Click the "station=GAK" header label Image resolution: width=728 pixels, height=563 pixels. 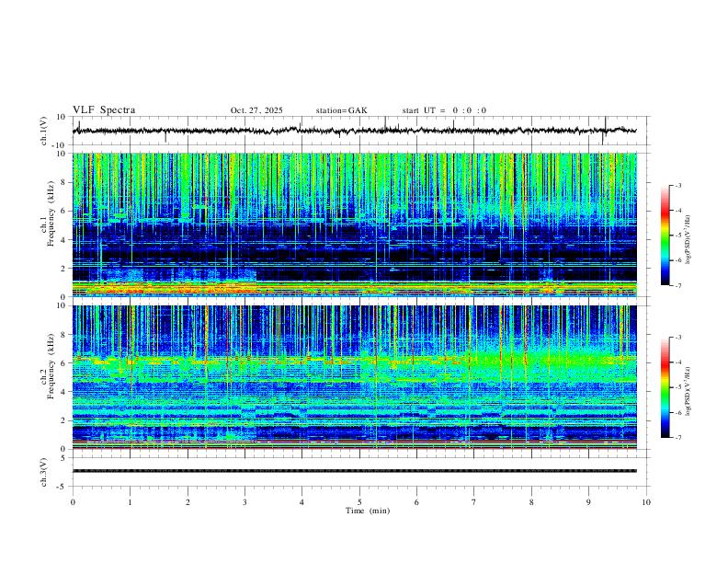[x=341, y=110]
